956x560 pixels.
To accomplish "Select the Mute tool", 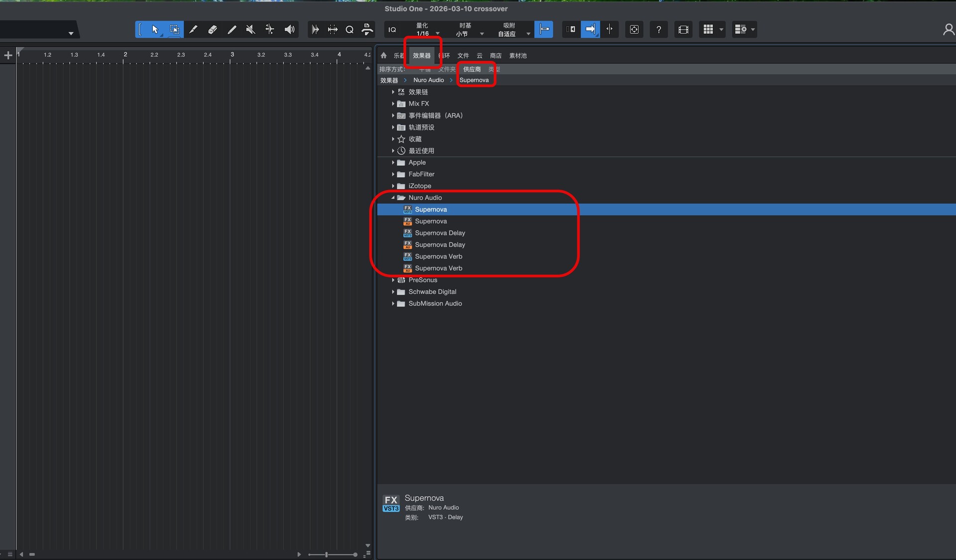I will 250,29.
